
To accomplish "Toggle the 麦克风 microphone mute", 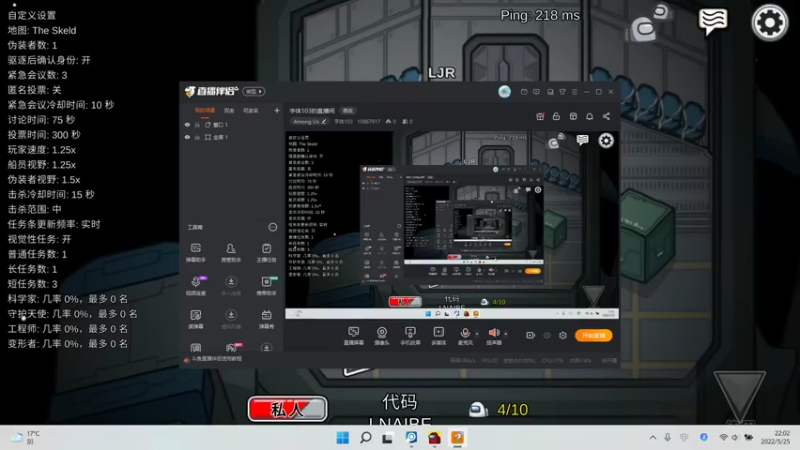I will pyautogui.click(x=465, y=336).
